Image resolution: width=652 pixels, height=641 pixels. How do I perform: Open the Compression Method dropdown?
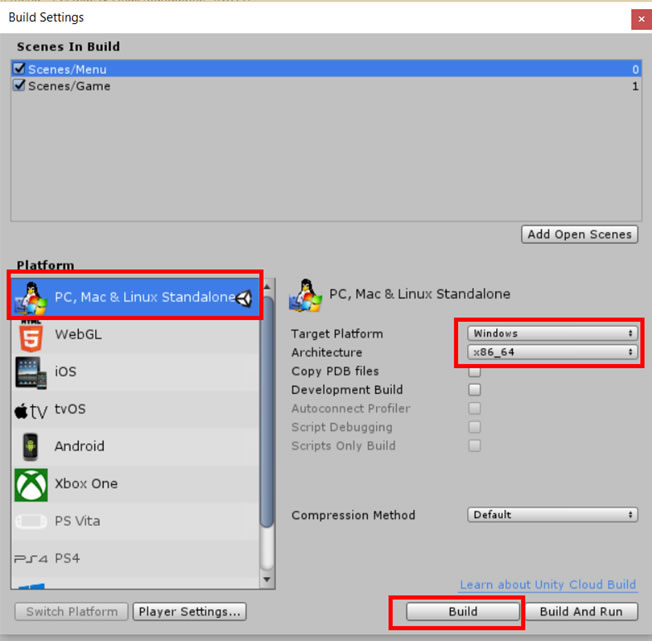point(553,515)
